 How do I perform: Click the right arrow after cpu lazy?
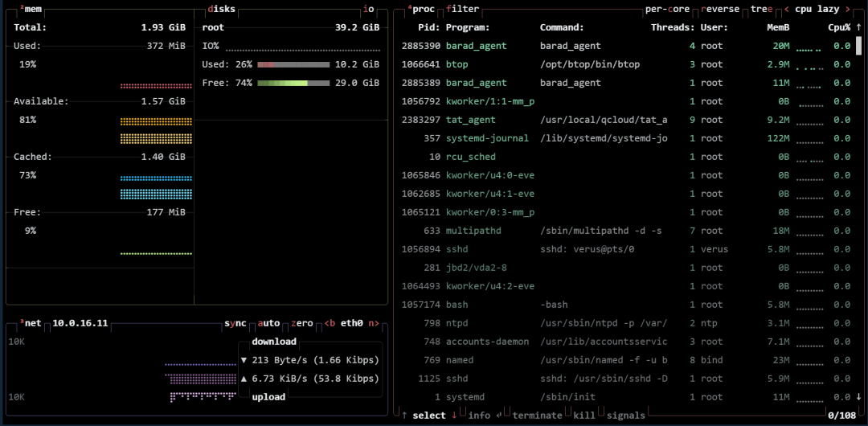pos(847,10)
